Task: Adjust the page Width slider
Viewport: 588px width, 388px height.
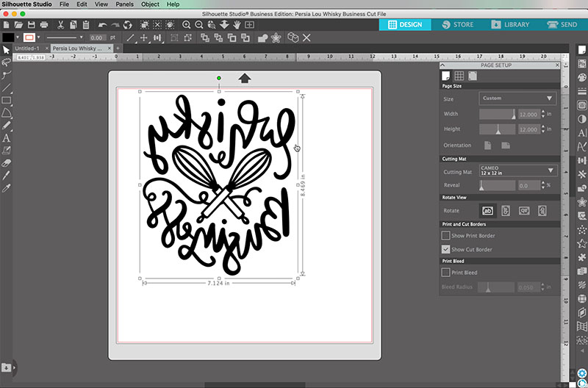Action: [x=498, y=114]
